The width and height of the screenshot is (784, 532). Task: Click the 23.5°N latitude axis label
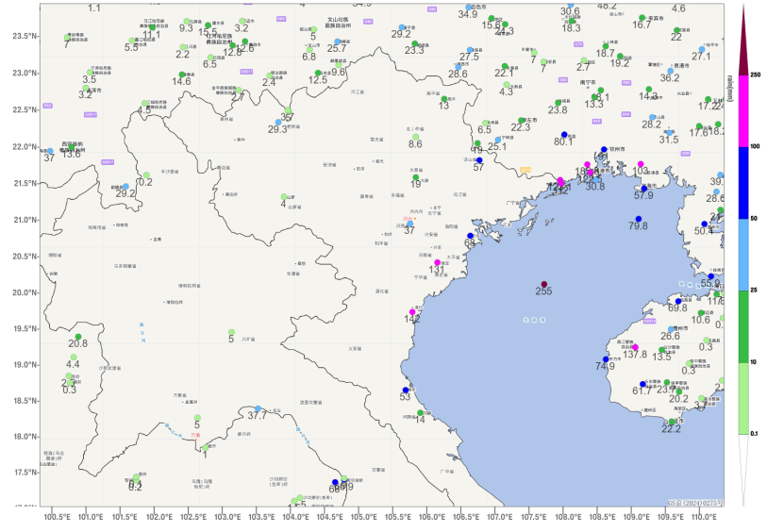[x=25, y=37]
